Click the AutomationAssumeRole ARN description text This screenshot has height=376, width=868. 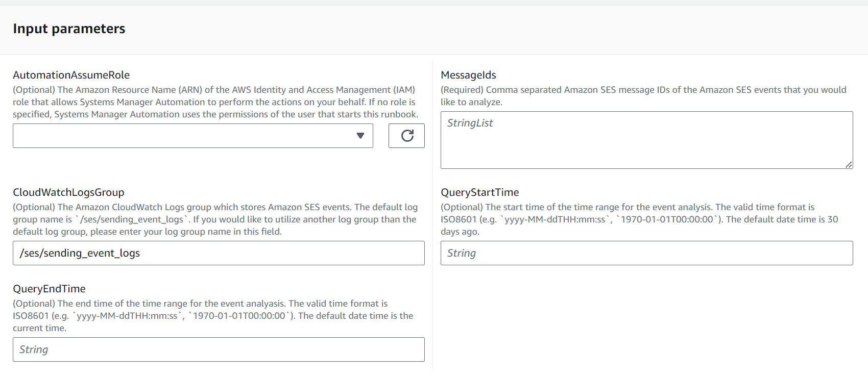pyautogui.click(x=214, y=102)
